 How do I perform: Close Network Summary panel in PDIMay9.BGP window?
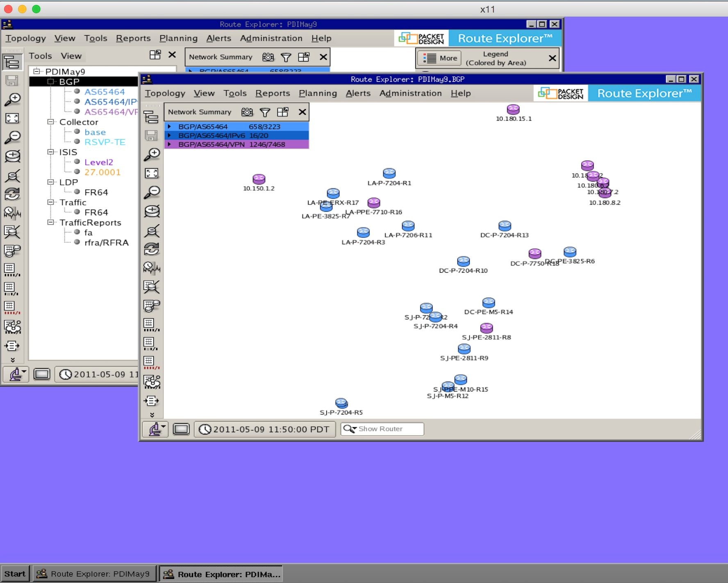click(x=303, y=112)
